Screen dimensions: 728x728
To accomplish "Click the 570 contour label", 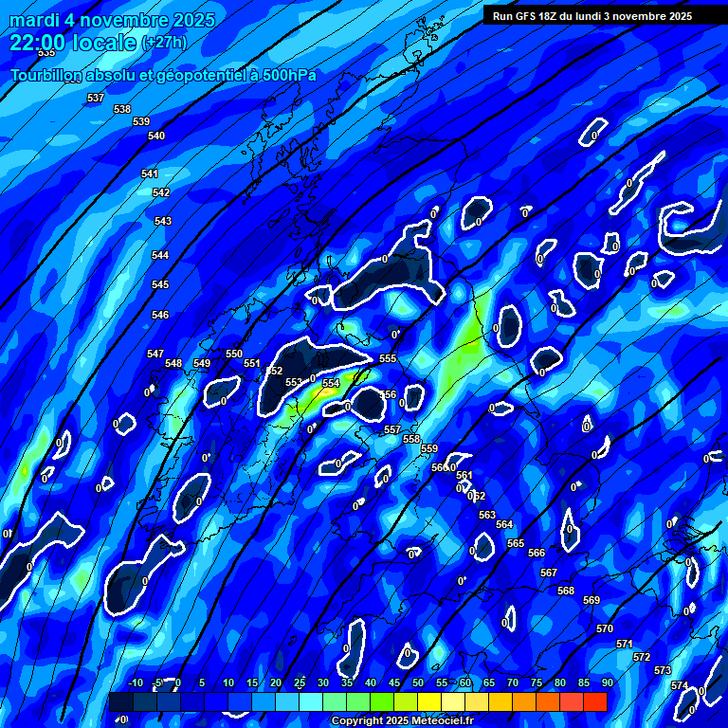I will [605, 628].
